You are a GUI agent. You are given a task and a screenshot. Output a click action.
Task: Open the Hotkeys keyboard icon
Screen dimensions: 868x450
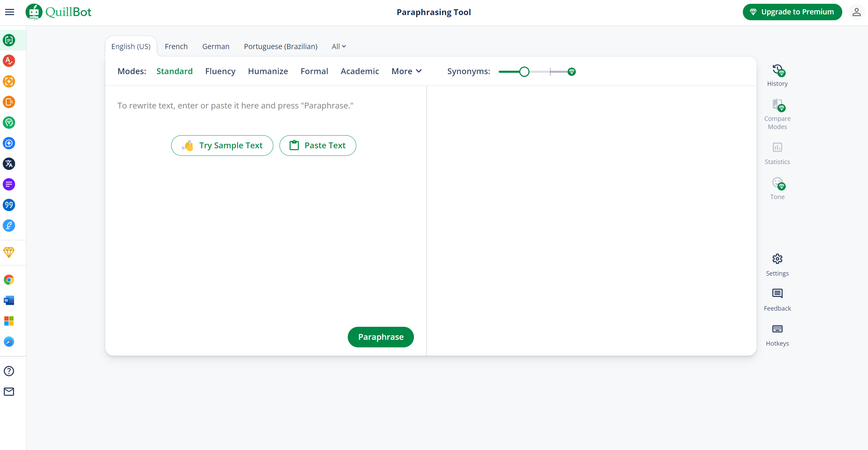pos(777,329)
